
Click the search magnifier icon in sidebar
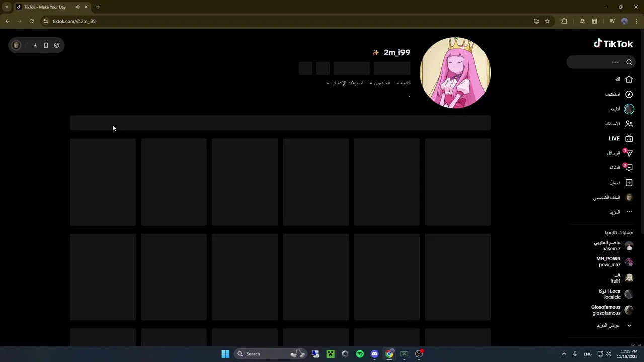(x=629, y=62)
